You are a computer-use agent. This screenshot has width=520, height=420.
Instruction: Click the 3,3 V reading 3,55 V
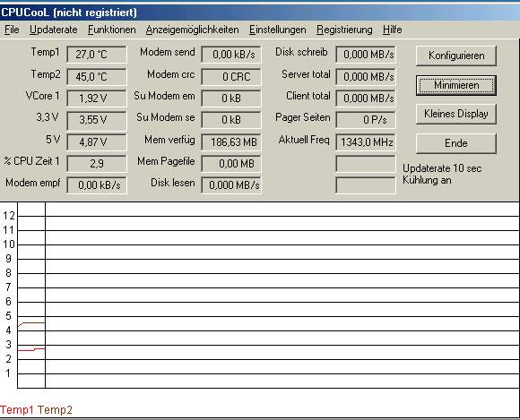click(97, 120)
